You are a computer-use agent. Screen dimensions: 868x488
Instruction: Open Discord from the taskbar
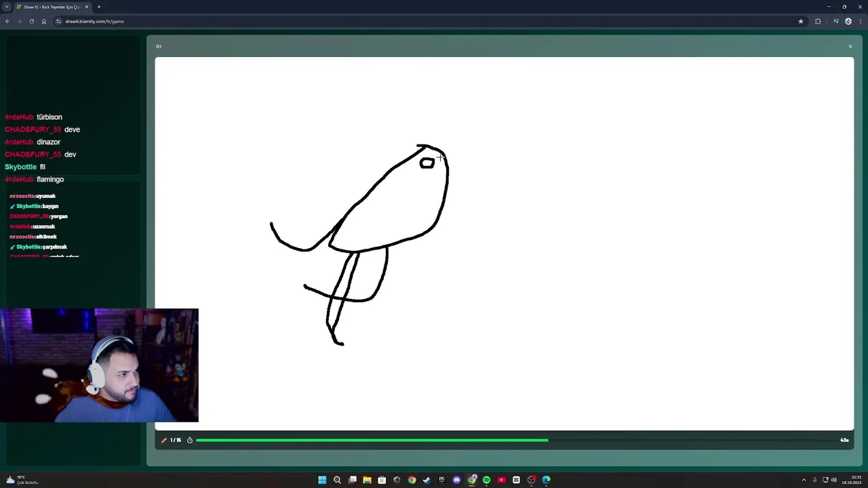(x=456, y=480)
